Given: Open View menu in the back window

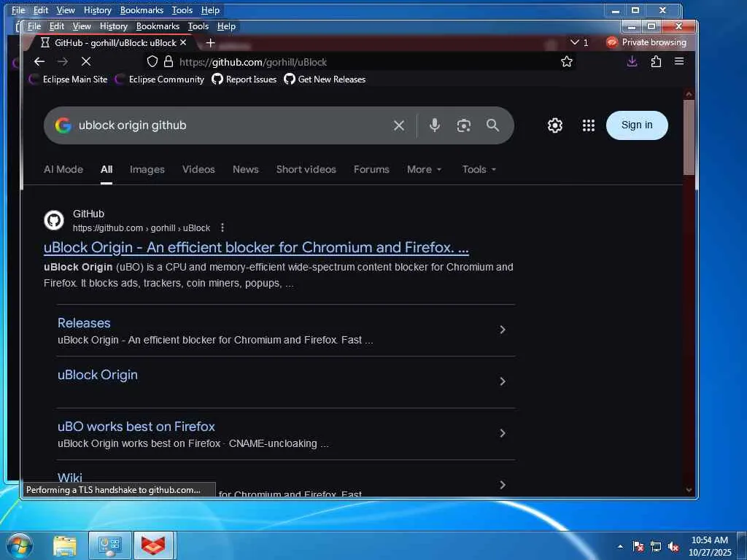Looking at the screenshot, I should click(65, 10).
